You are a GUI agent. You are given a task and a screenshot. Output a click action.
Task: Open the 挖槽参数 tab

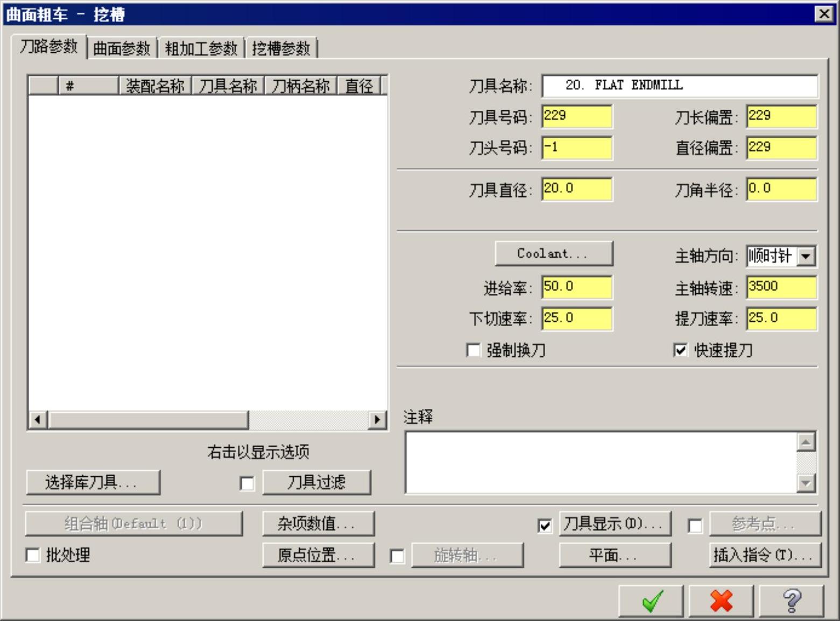click(x=281, y=48)
